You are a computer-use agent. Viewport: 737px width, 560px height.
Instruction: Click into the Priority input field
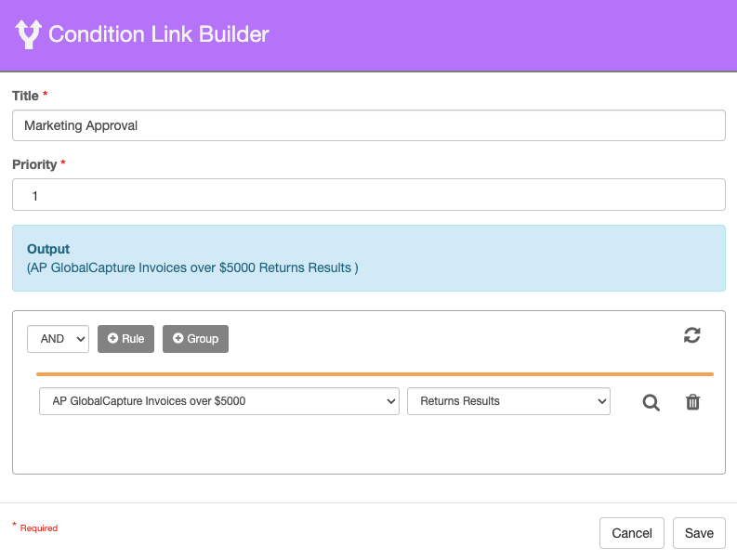click(368, 195)
